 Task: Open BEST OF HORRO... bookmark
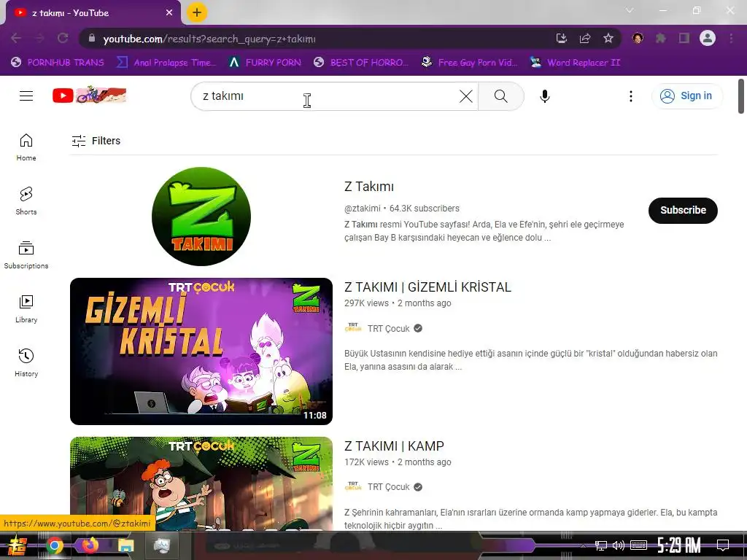point(361,63)
